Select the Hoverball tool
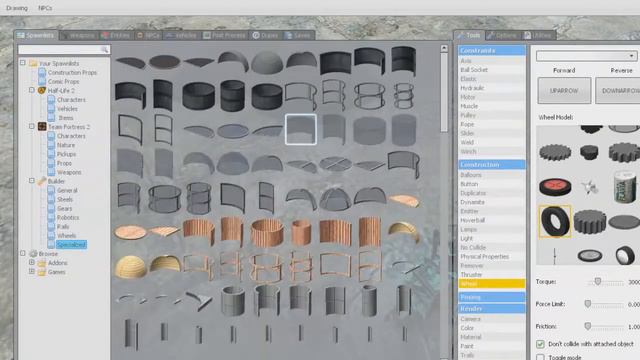 (x=492, y=220)
